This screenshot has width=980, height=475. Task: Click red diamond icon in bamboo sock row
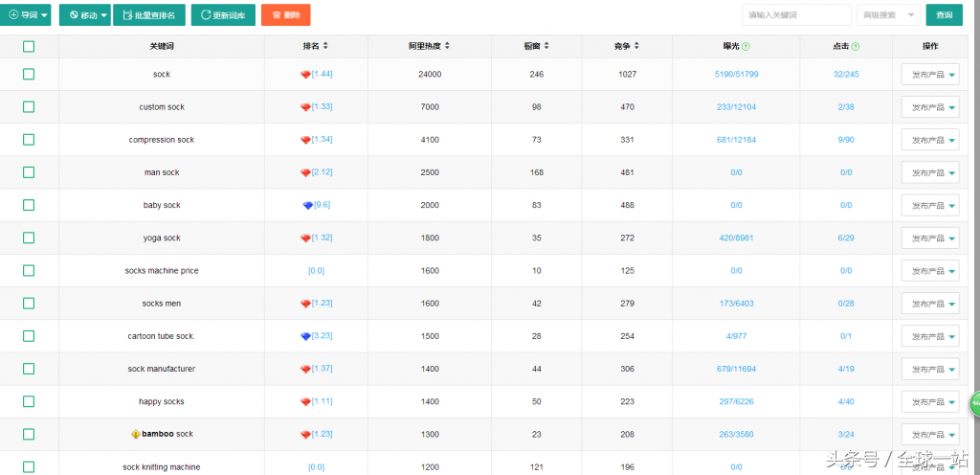305,435
